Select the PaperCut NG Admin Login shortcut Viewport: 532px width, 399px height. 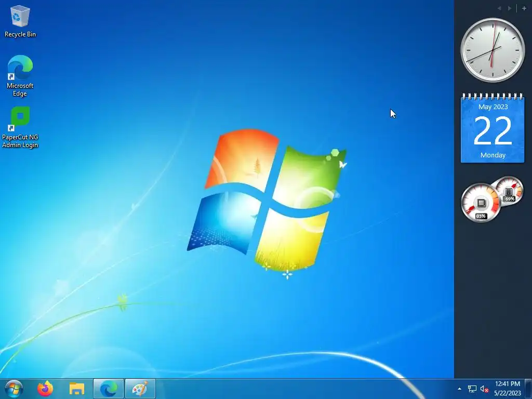pyautogui.click(x=20, y=127)
